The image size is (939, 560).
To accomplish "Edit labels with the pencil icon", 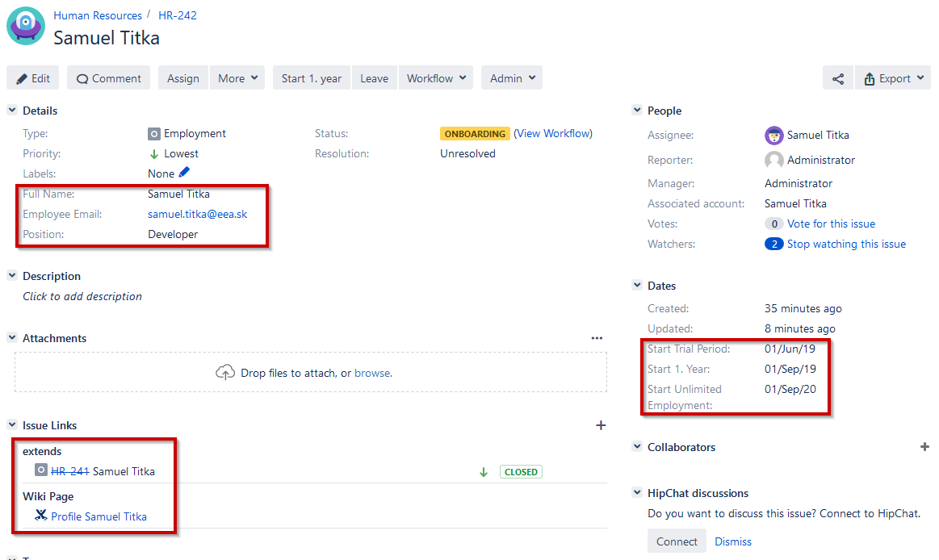I will pyautogui.click(x=184, y=173).
